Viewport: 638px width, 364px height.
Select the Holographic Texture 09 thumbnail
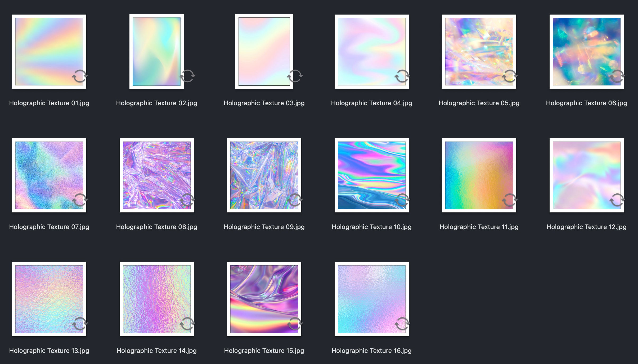click(264, 175)
